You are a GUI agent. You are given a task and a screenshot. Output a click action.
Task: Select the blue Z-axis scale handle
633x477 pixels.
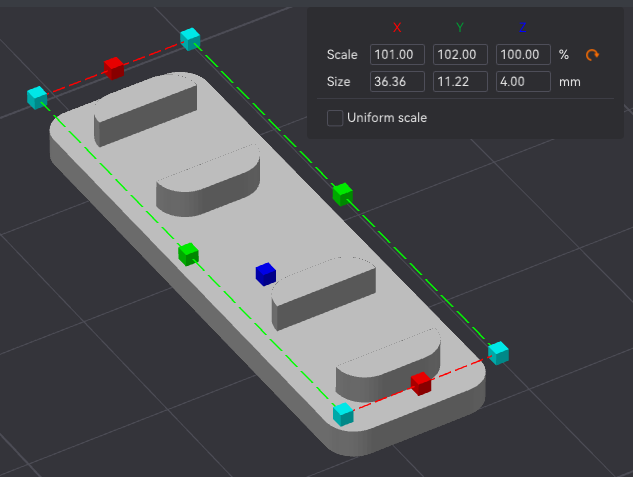(265, 273)
